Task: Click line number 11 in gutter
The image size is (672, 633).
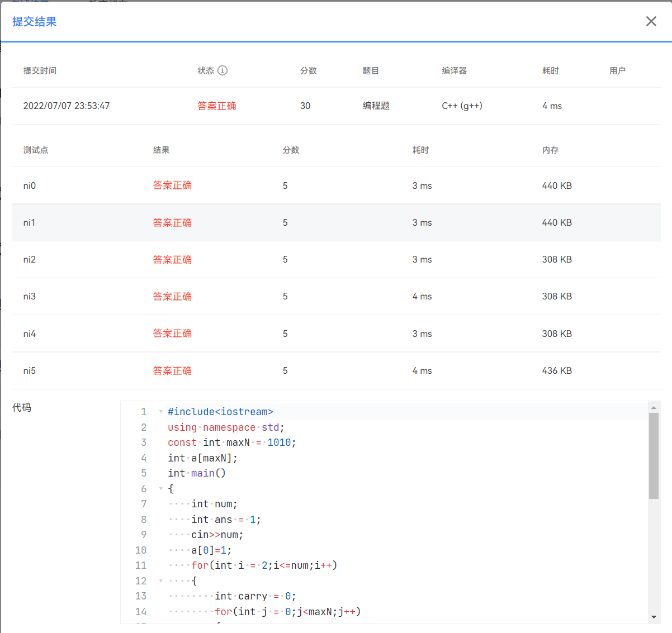Action: point(141,565)
